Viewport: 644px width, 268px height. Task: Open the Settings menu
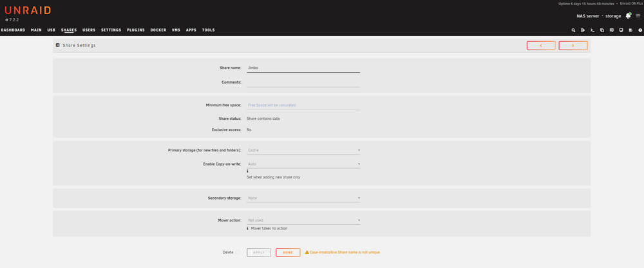pos(111,30)
